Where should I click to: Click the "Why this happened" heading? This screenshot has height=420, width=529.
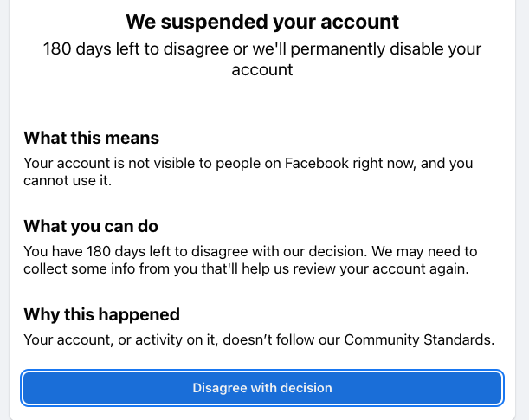(101, 313)
